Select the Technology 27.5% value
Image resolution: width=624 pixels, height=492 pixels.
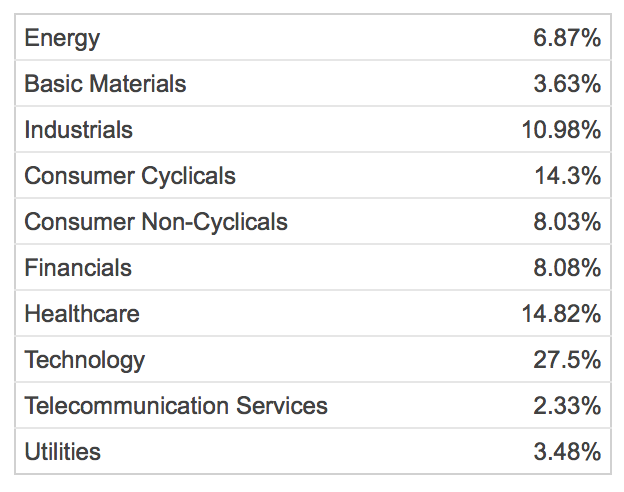pyautogui.click(x=567, y=359)
